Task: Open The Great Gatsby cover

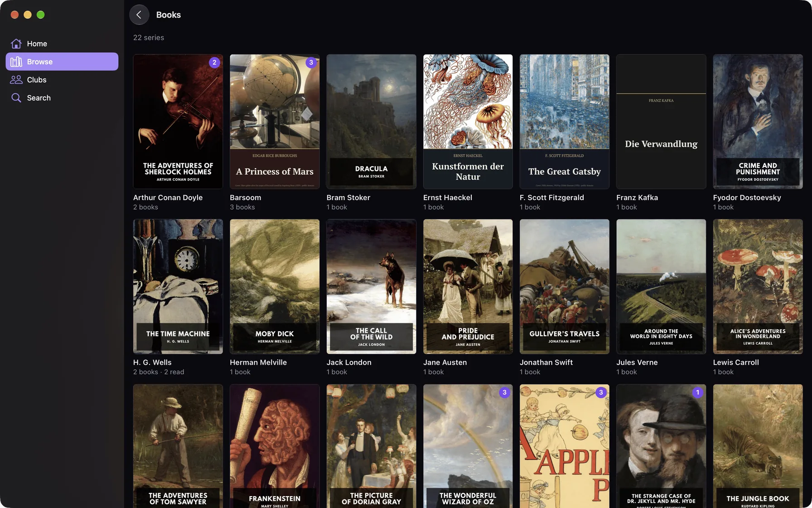Action: point(564,122)
